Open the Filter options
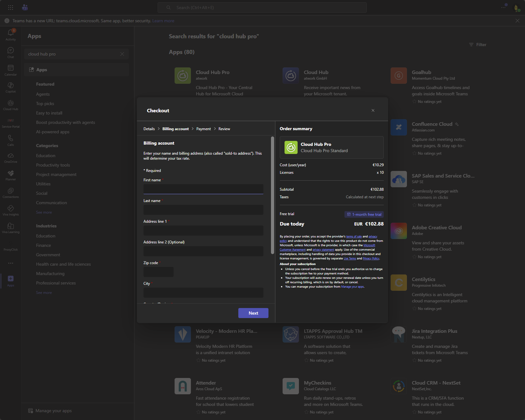Image resolution: width=525 pixels, height=420 pixels. [478, 45]
